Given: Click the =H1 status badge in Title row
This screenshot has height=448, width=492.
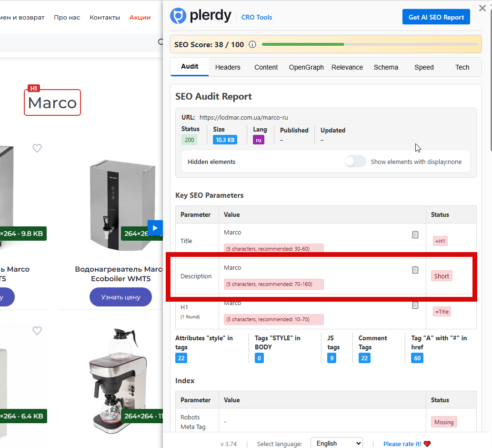Looking at the screenshot, I should [440, 241].
